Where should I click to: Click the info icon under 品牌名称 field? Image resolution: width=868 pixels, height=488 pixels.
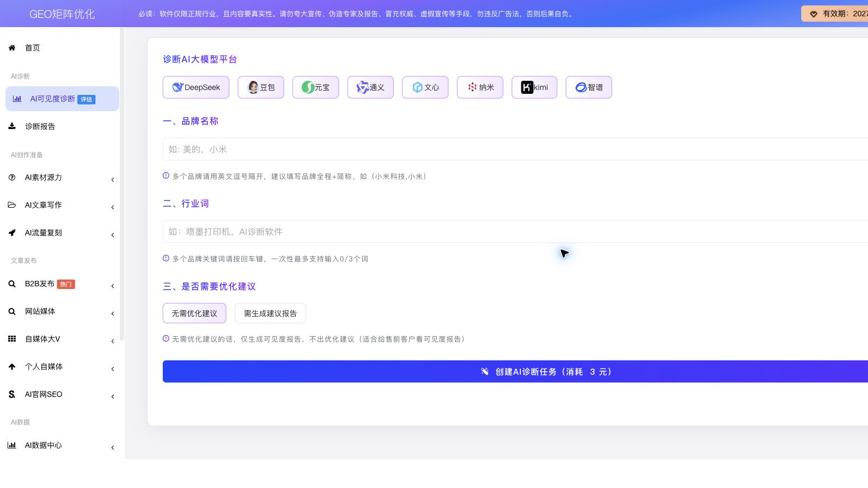166,176
